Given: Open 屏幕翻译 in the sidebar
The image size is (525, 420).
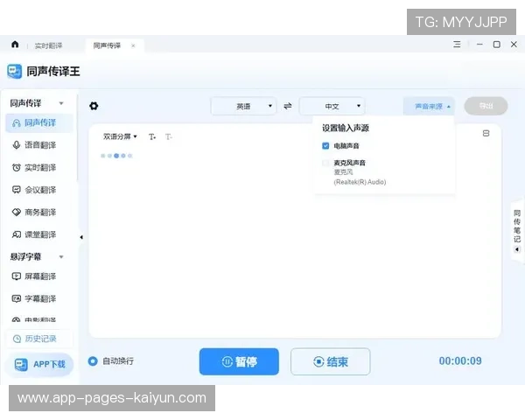Looking at the screenshot, I should 39,276.
